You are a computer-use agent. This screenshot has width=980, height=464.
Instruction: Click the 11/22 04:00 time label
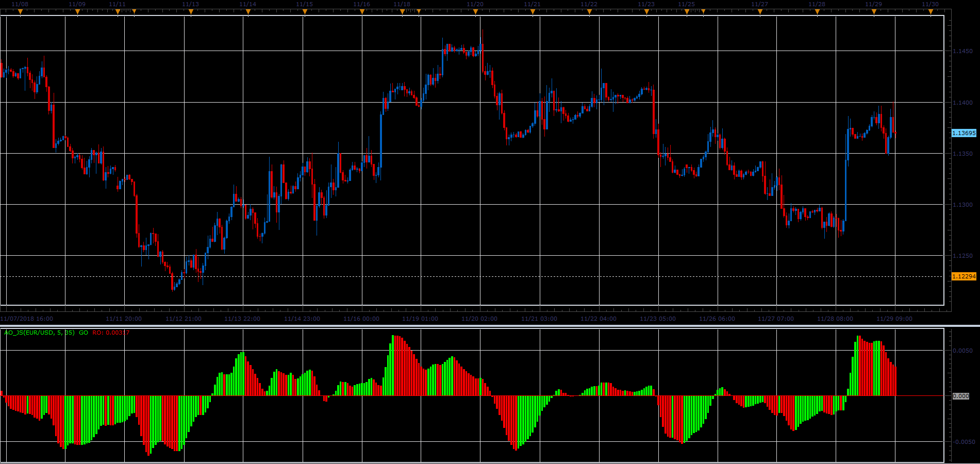pyautogui.click(x=599, y=319)
